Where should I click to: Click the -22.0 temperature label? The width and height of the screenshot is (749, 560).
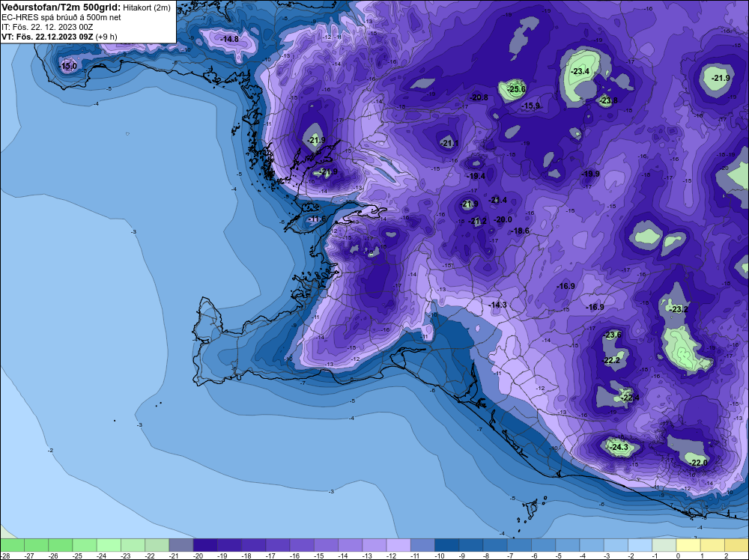pos(699,463)
